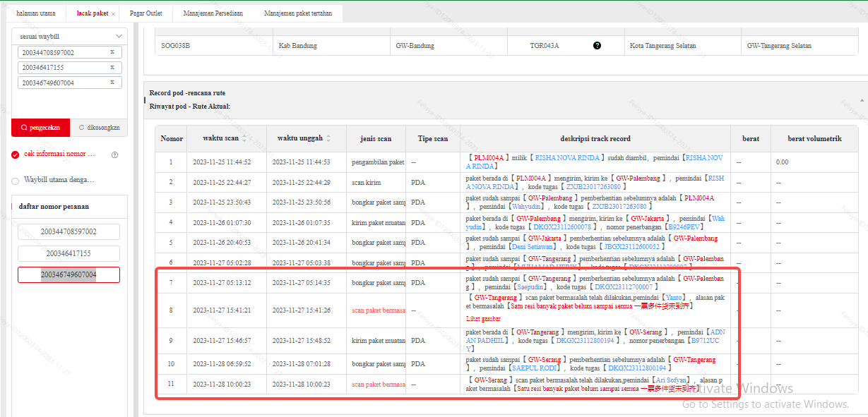Open the sesuai waybill dropdown
The width and height of the screenshot is (868, 417).
click(69, 36)
